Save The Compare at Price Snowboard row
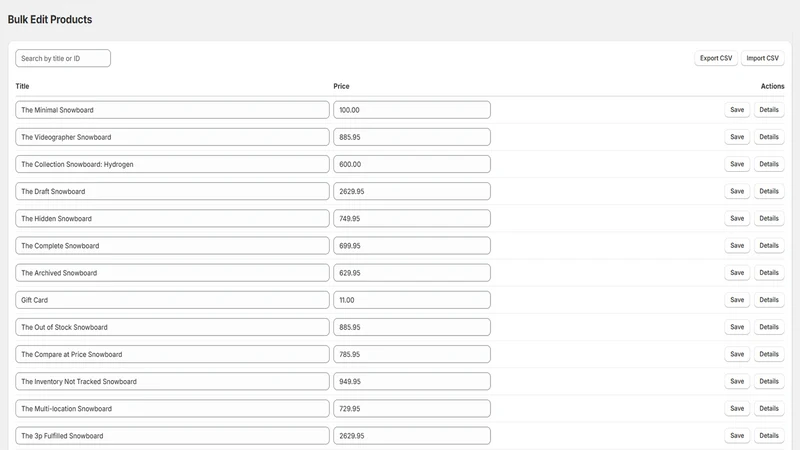This screenshot has width=800, height=450. tap(737, 354)
